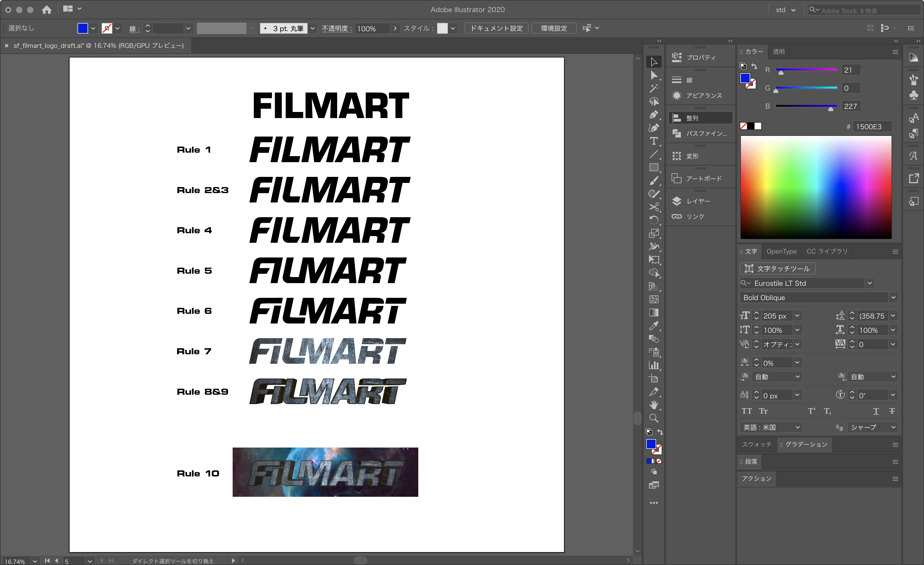Open the 3 pt. 丸筆 brush dropdown
924x565 pixels.
(x=312, y=28)
